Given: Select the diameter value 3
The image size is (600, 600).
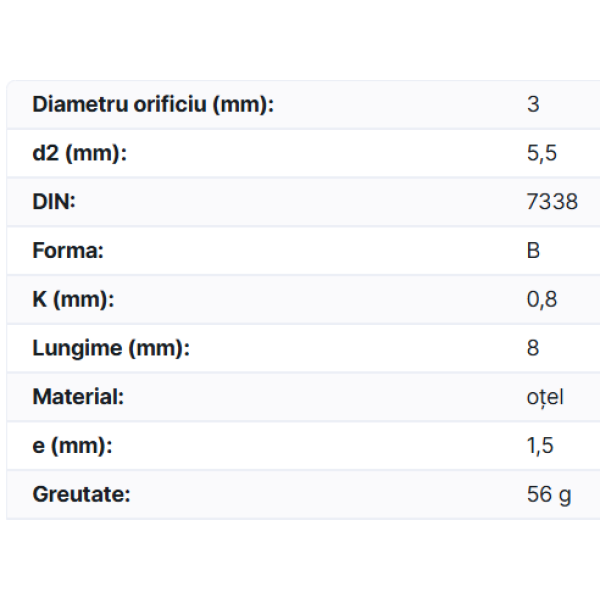Looking at the screenshot, I should 533,104.
